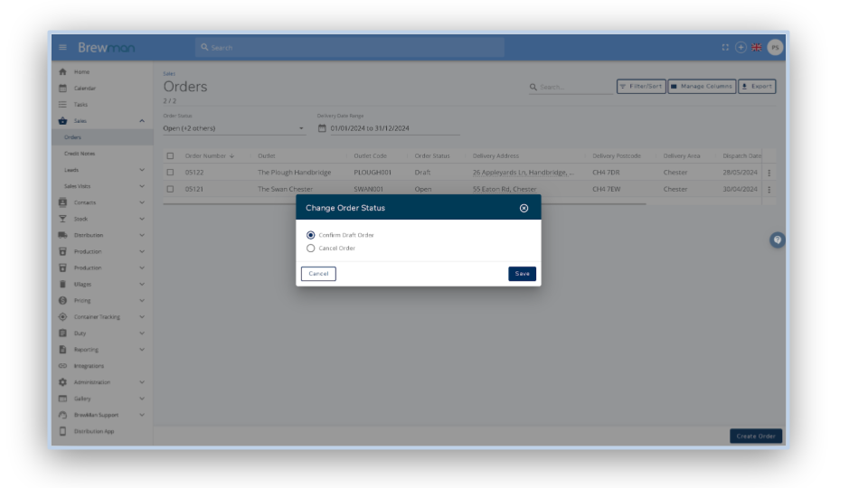Click the Ullages bin icon
Viewport: 868px width, 488px height.
(x=62, y=285)
